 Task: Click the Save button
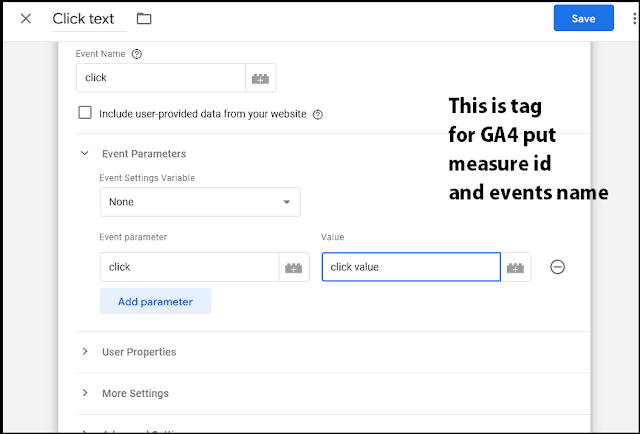click(583, 18)
